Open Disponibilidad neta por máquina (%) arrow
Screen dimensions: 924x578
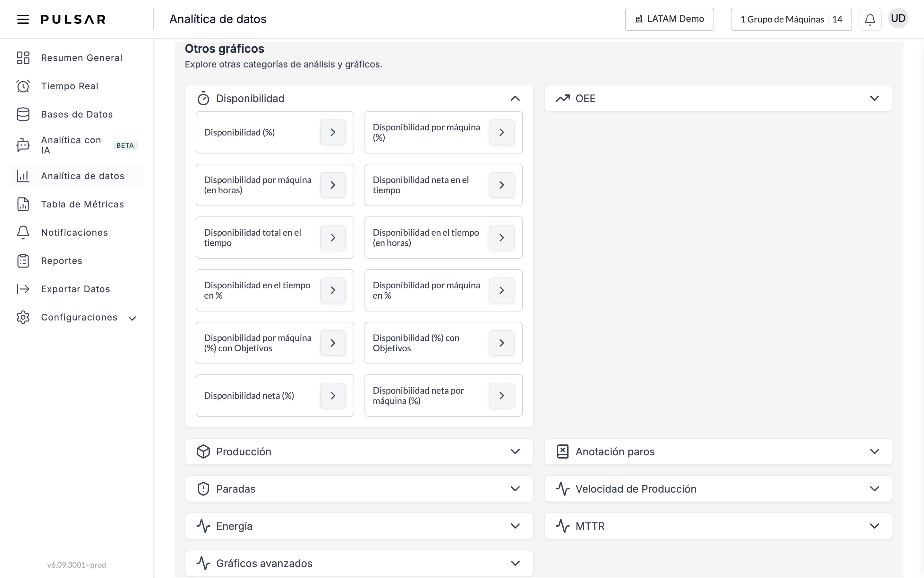pyautogui.click(x=502, y=396)
